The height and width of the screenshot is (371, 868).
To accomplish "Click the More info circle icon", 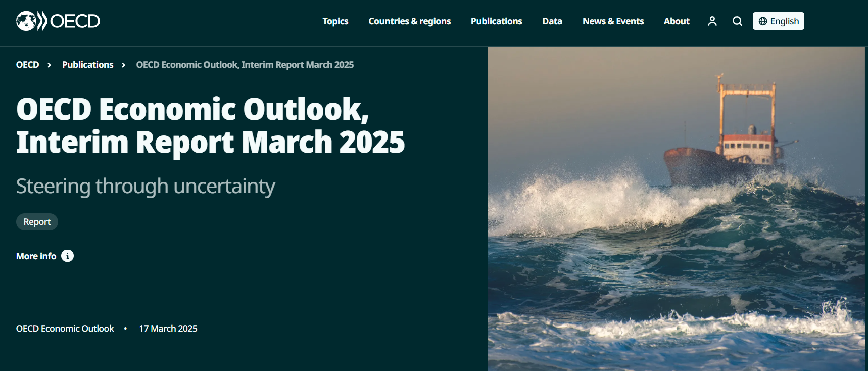I will click(x=67, y=256).
